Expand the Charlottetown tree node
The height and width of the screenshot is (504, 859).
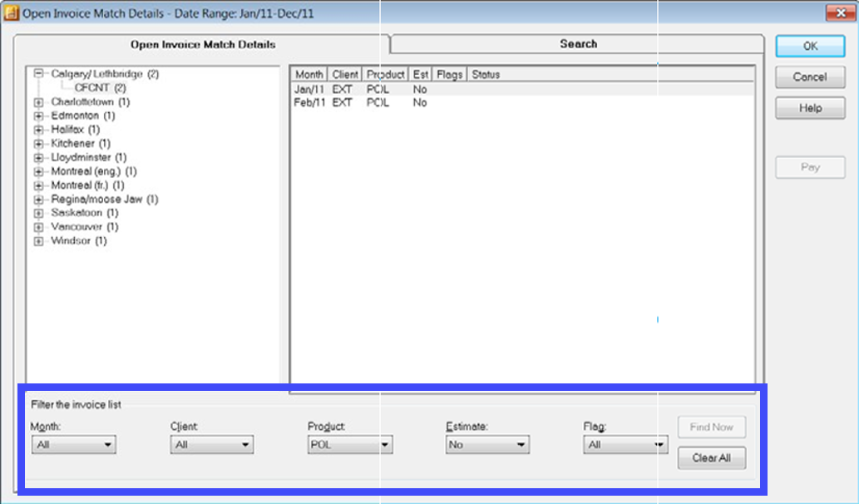coord(38,102)
